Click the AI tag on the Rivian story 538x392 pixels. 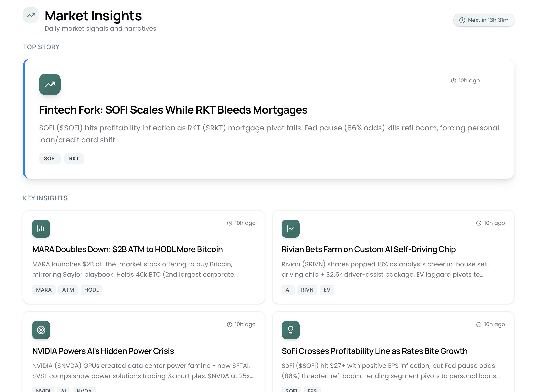[x=288, y=290]
